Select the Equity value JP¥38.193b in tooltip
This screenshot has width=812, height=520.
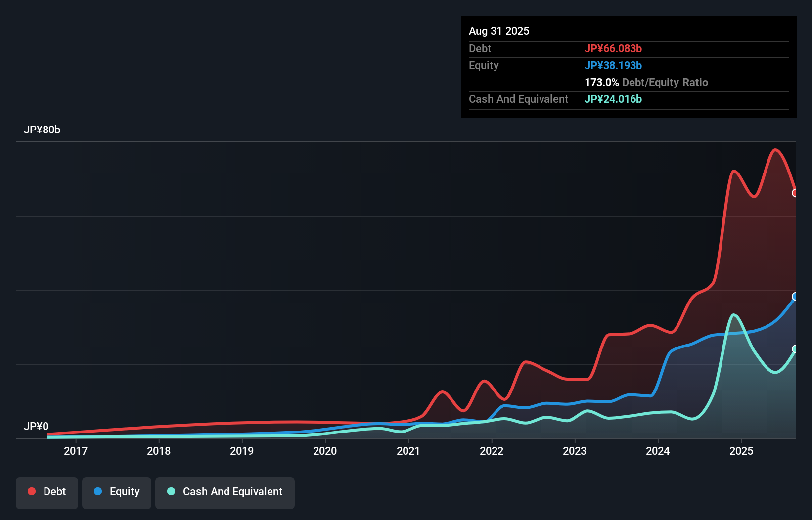613,65
